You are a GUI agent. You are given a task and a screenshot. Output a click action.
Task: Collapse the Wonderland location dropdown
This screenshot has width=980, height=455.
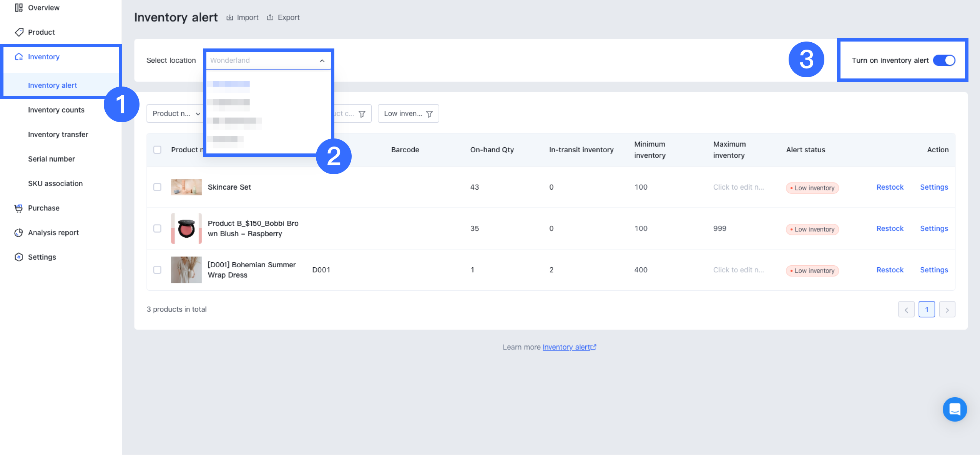[322, 60]
